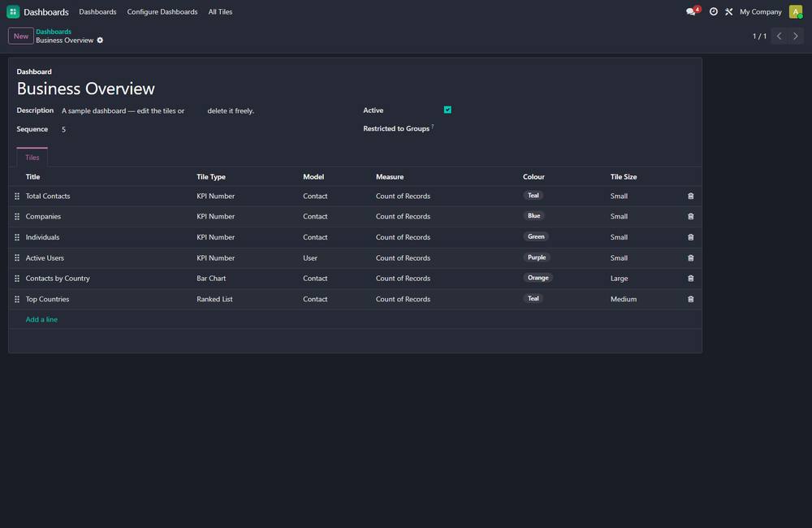Open the My Company switcher
812x528 pixels.
(x=760, y=11)
